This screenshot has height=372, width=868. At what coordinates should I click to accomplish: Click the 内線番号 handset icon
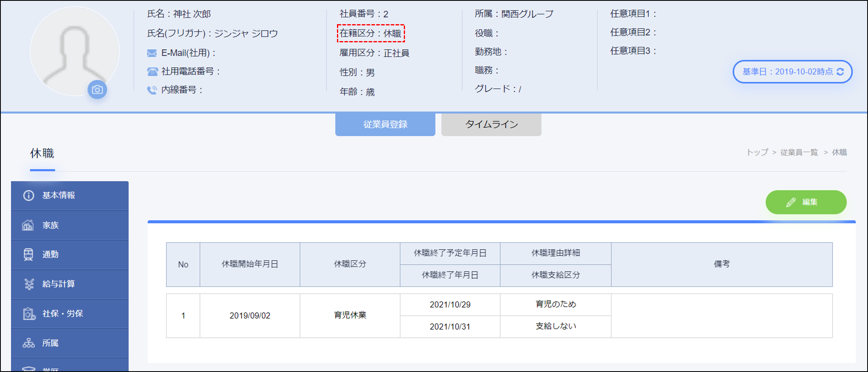point(152,90)
